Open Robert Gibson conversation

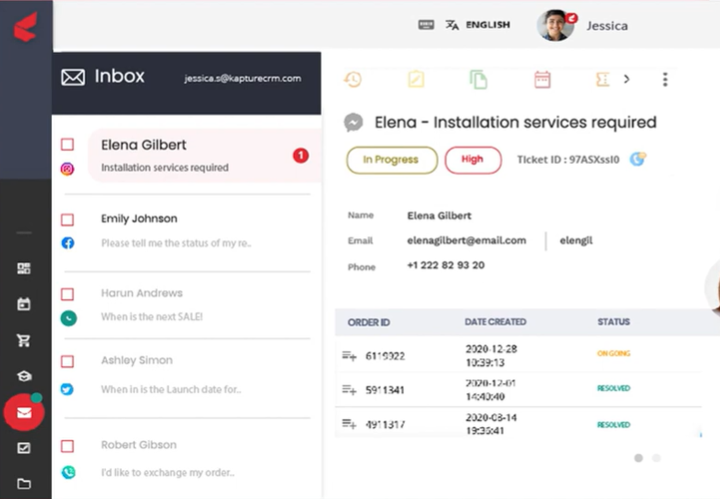(188, 459)
